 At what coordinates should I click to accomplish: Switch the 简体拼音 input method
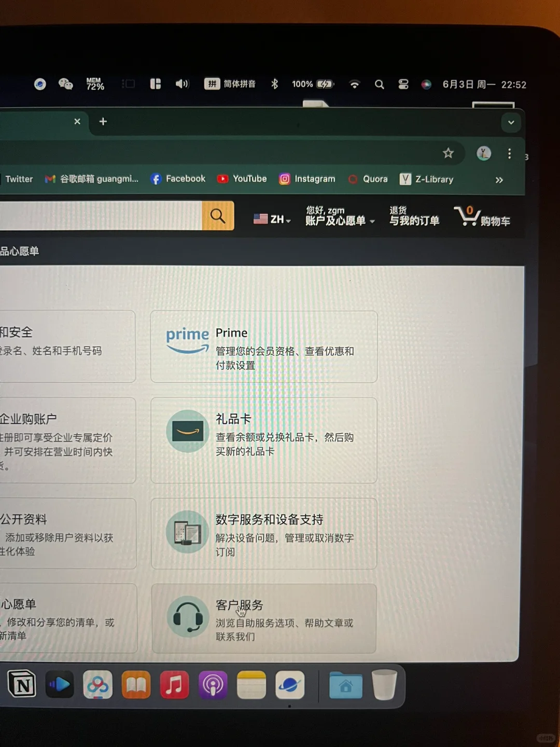230,84
